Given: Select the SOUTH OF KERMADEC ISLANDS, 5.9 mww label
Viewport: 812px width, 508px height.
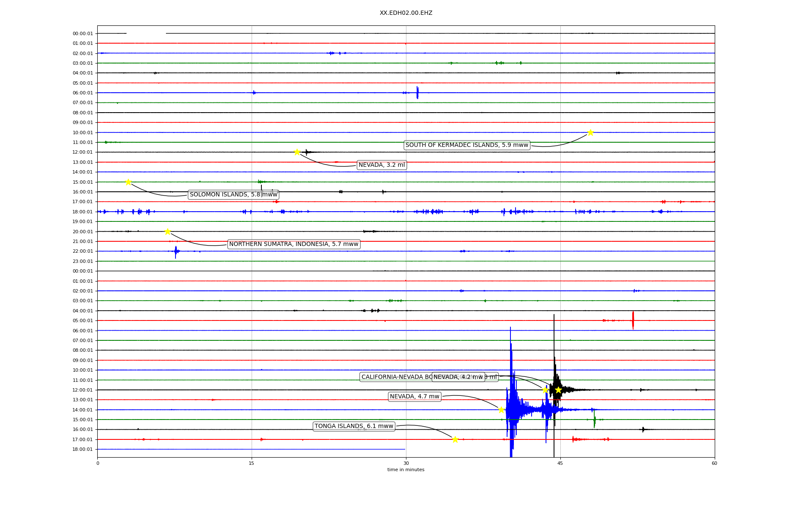Looking at the screenshot, I should coord(466,145).
